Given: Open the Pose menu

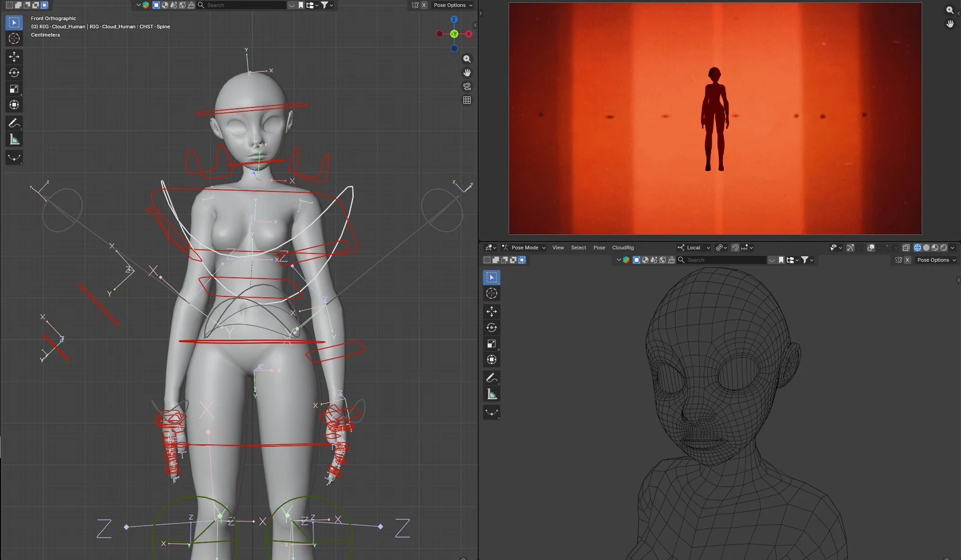Looking at the screenshot, I should coord(599,247).
